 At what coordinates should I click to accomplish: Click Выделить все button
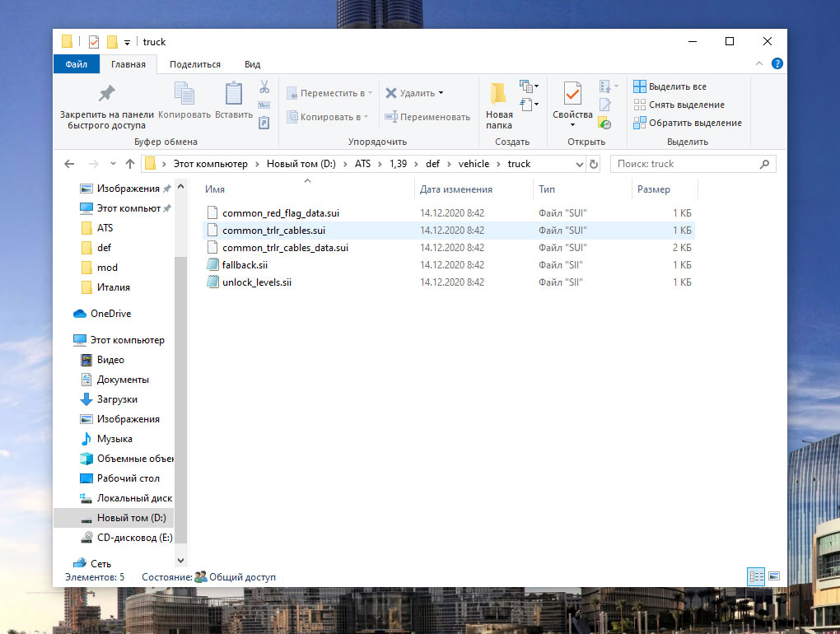(x=670, y=86)
